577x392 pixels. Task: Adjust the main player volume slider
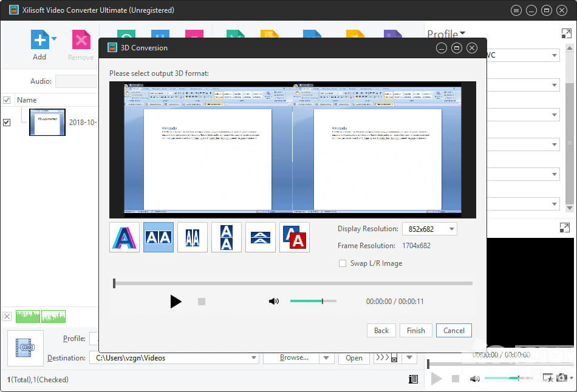tap(508, 378)
